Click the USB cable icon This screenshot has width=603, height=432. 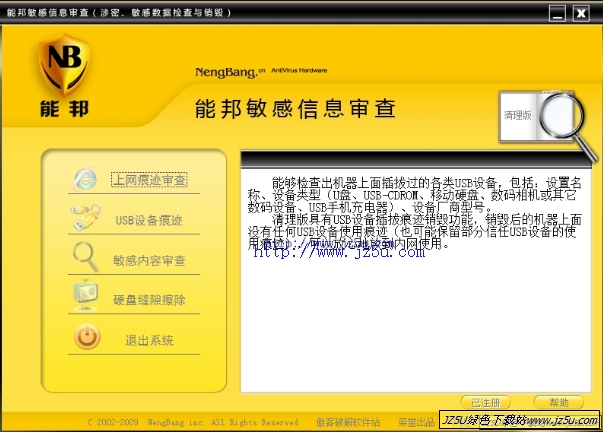tap(85, 218)
